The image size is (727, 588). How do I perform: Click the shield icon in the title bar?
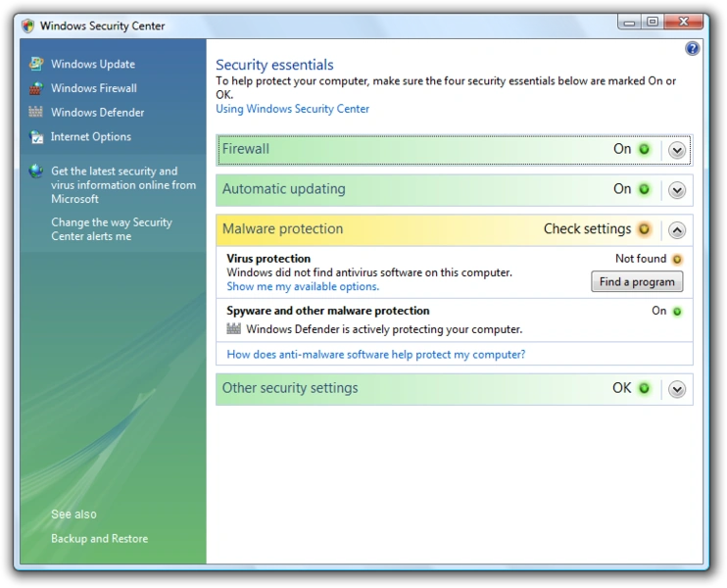[x=28, y=25]
